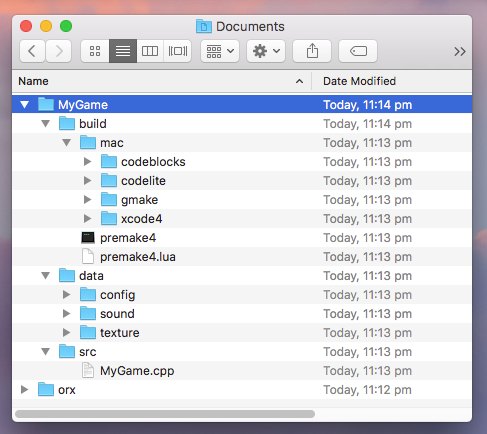Open the arrange items dropdown
This screenshot has height=434, width=487.
click(220, 51)
